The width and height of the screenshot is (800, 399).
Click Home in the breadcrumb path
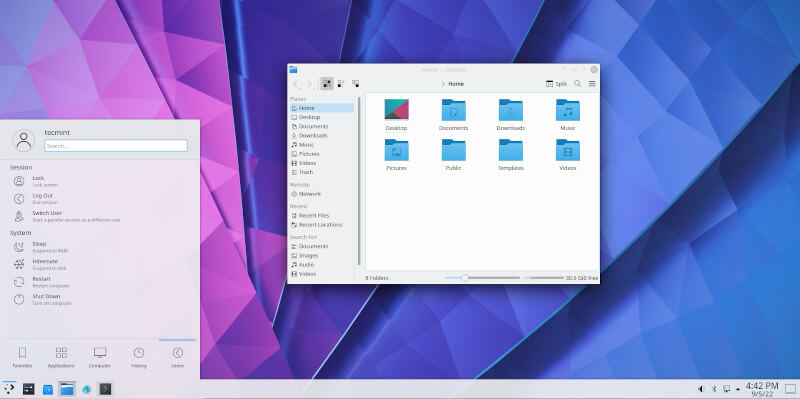click(456, 84)
